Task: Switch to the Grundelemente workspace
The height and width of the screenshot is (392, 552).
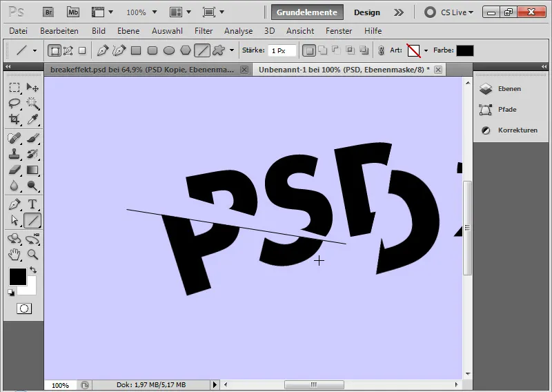Action: coord(307,12)
